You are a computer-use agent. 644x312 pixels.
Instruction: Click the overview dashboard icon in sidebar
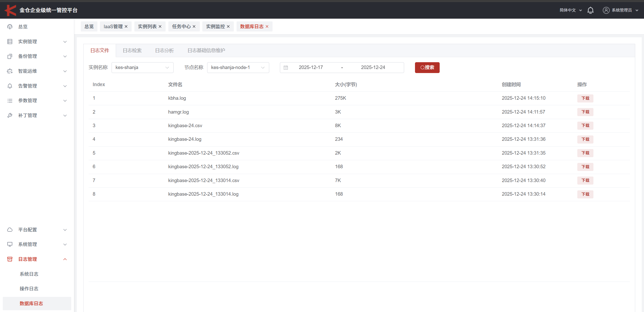pos(10,27)
